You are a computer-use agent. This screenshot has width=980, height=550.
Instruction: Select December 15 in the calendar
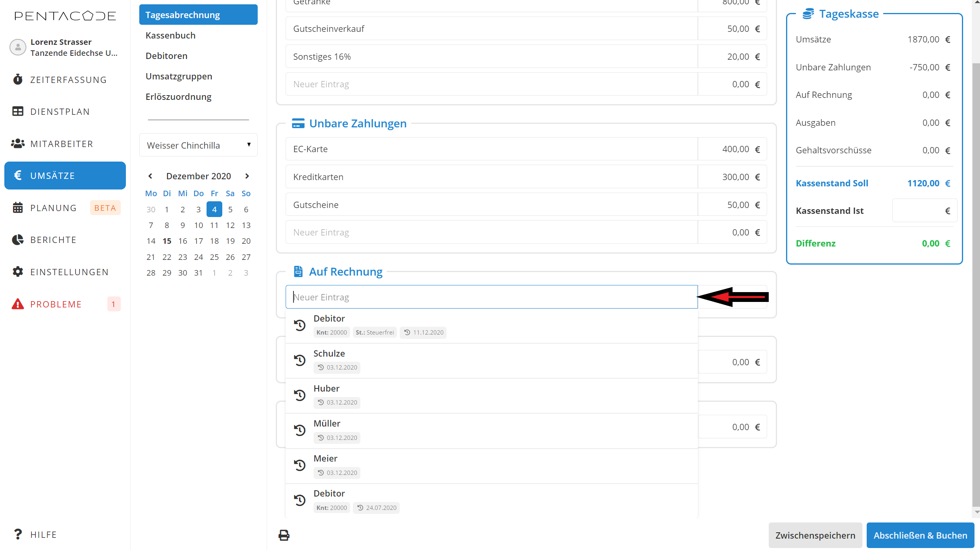point(167,241)
